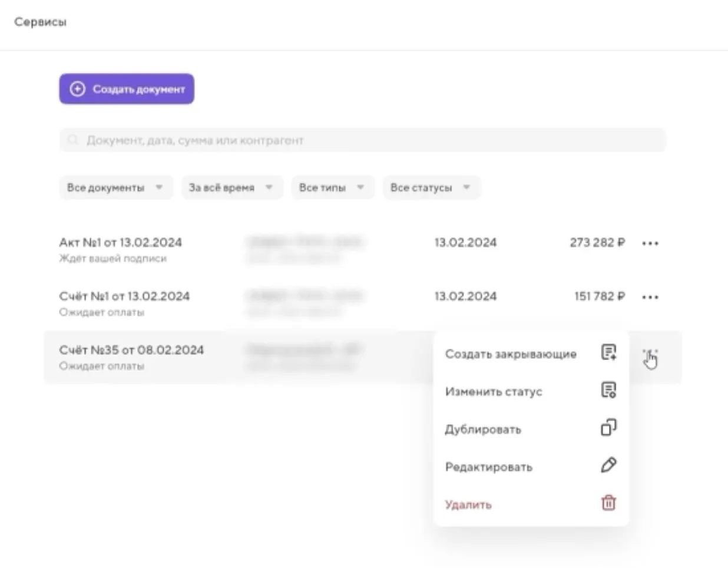The width and height of the screenshot is (728, 568).
Task: Open the Все типы dropdown
Action: [332, 187]
